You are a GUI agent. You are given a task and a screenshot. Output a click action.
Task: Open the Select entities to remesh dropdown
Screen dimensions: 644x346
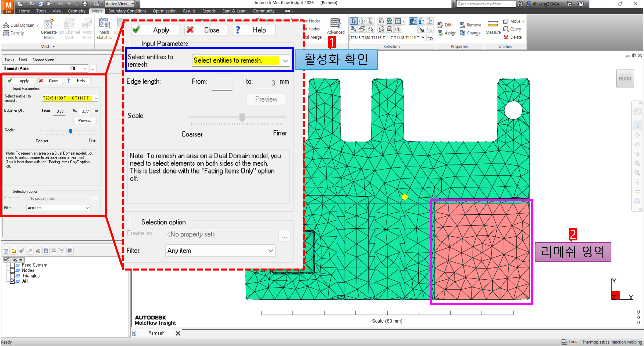96,98
